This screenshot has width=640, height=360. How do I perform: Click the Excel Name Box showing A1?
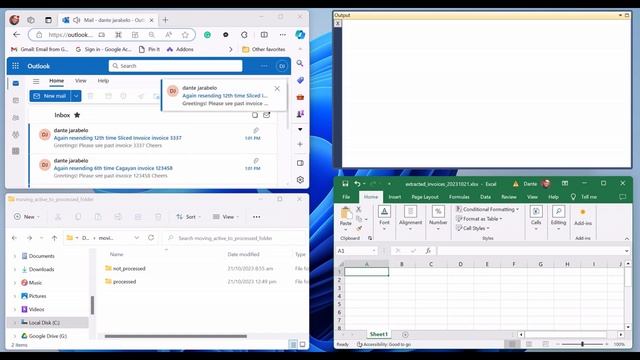pyautogui.click(x=356, y=251)
